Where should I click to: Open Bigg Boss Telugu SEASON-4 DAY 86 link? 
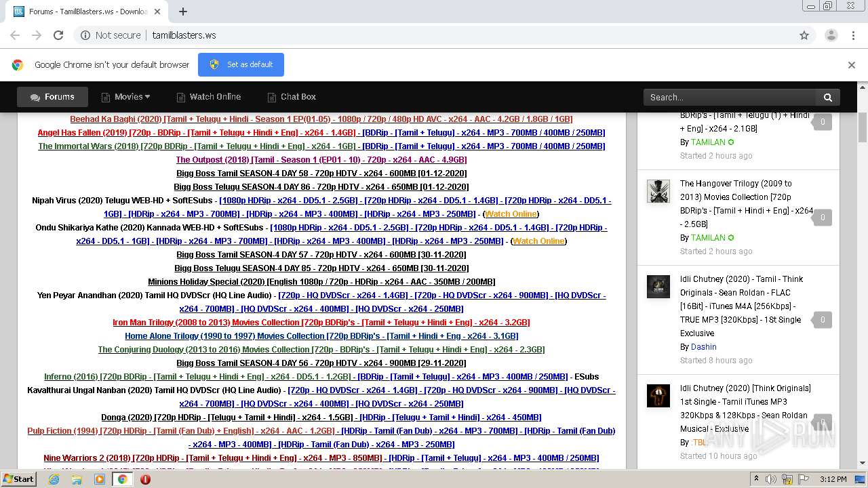321,186
